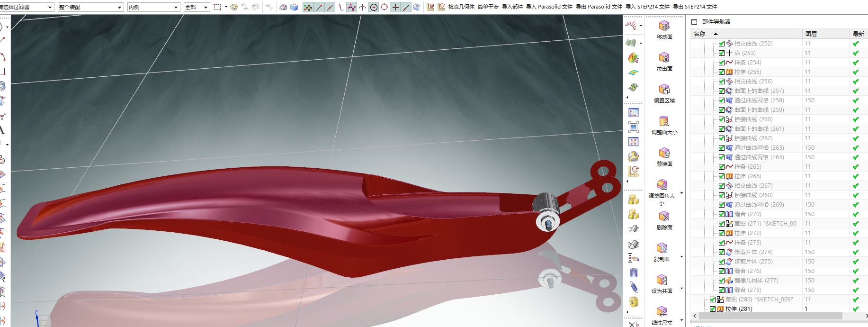Expand the 调整圆角大小 dropdown arrow
Screen dimensions: 868x327
click(681, 193)
